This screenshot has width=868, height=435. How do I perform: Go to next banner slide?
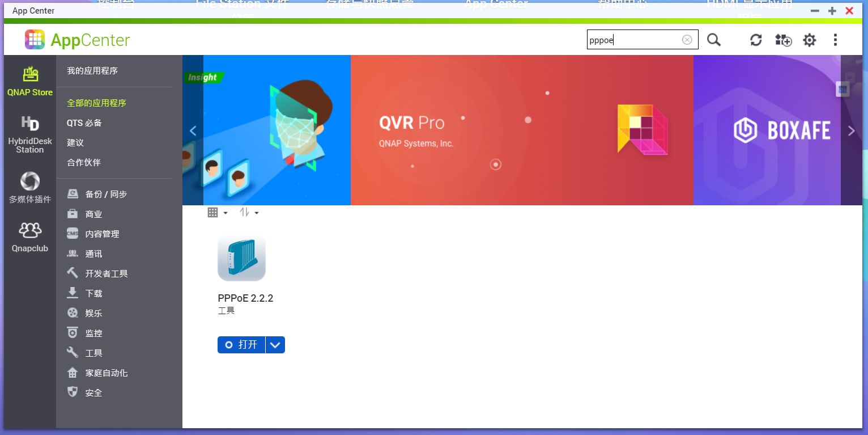(x=851, y=131)
